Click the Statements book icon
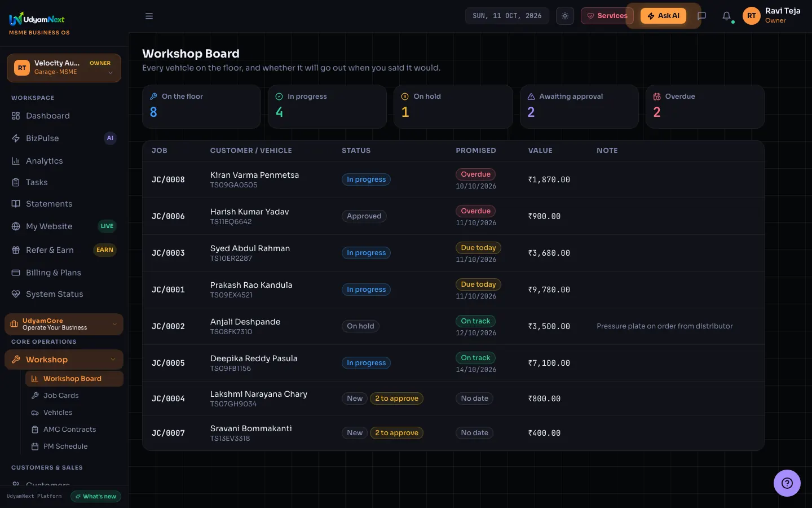The image size is (812, 508). point(16,204)
